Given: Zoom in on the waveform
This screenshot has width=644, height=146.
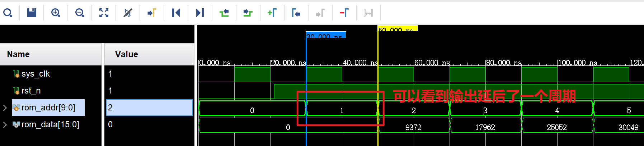Looking at the screenshot, I should tap(56, 13).
